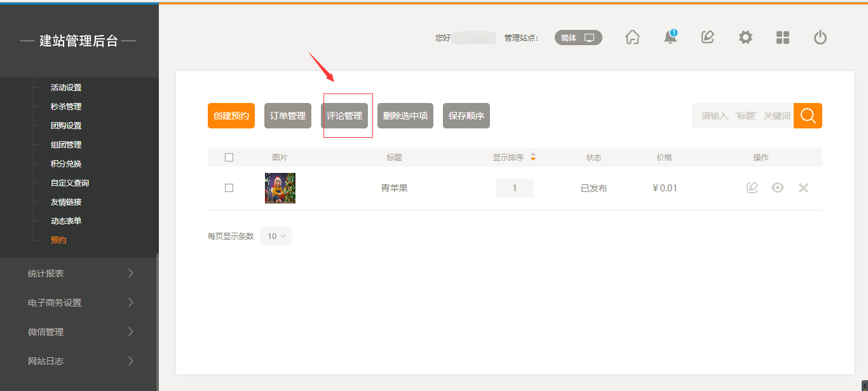Click the orange search magnifier button

(x=808, y=116)
